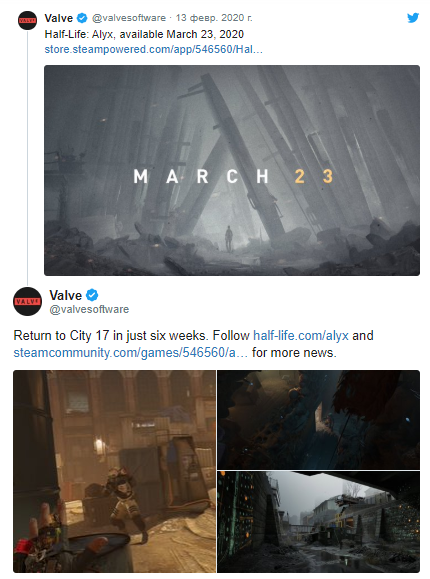Follow the half-life.com/alyx link
Image resolution: width=430 pixels, height=579 pixels.
[301, 335]
